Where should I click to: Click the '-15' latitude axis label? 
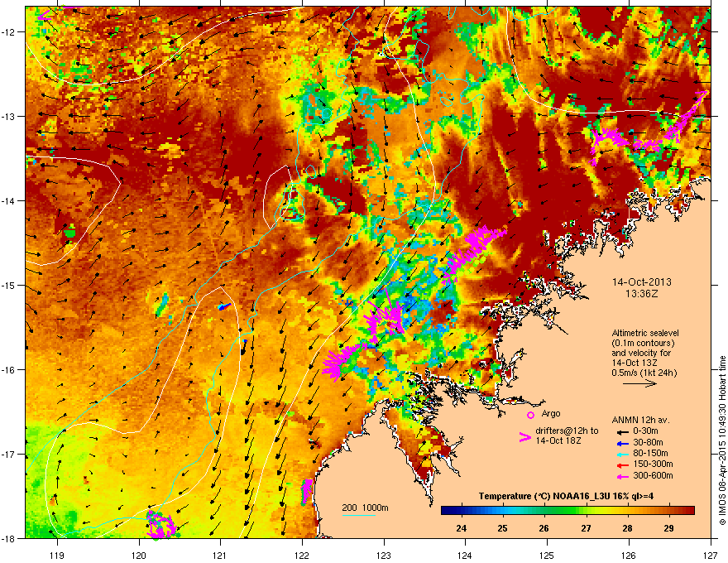pyautogui.click(x=8, y=285)
